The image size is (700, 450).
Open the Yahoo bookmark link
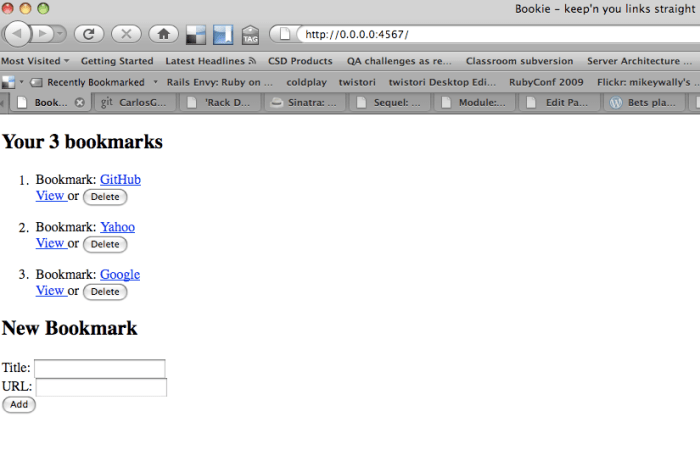[x=117, y=227]
